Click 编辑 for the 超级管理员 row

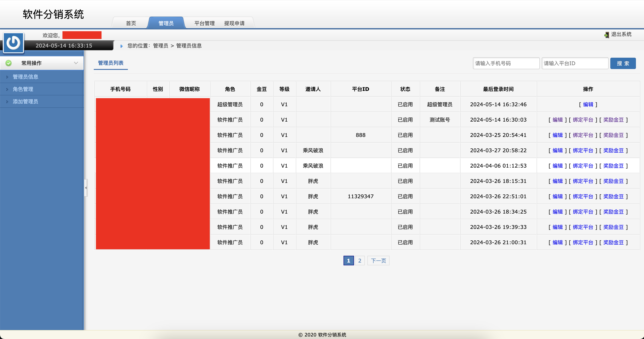(588, 104)
